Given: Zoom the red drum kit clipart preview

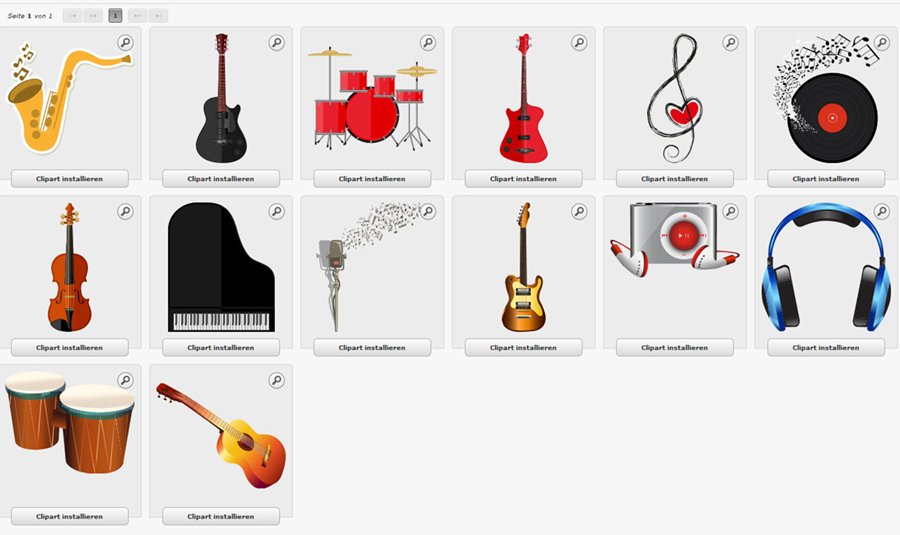Looking at the screenshot, I should point(428,42).
